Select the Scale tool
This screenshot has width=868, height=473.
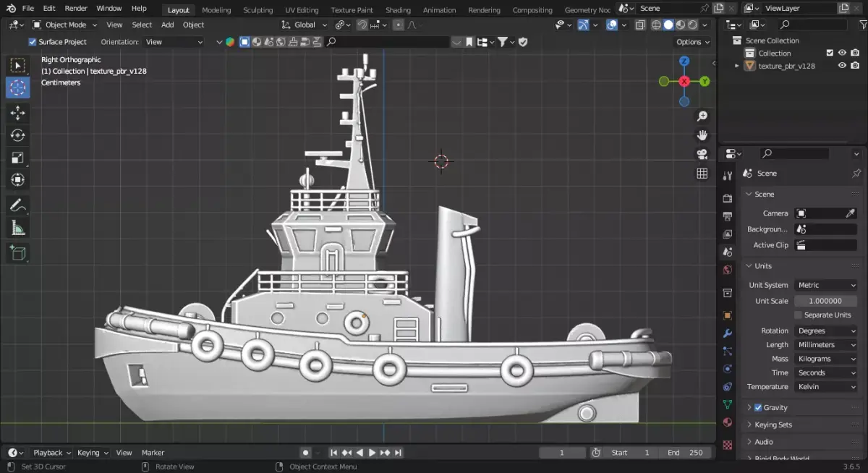[x=18, y=158]
